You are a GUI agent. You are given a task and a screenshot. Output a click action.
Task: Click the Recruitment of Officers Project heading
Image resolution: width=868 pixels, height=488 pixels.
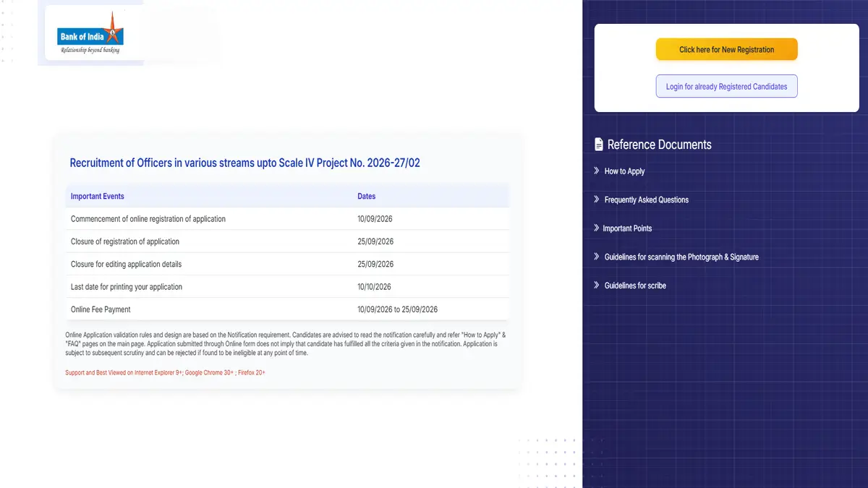click(x=244, y=163)
